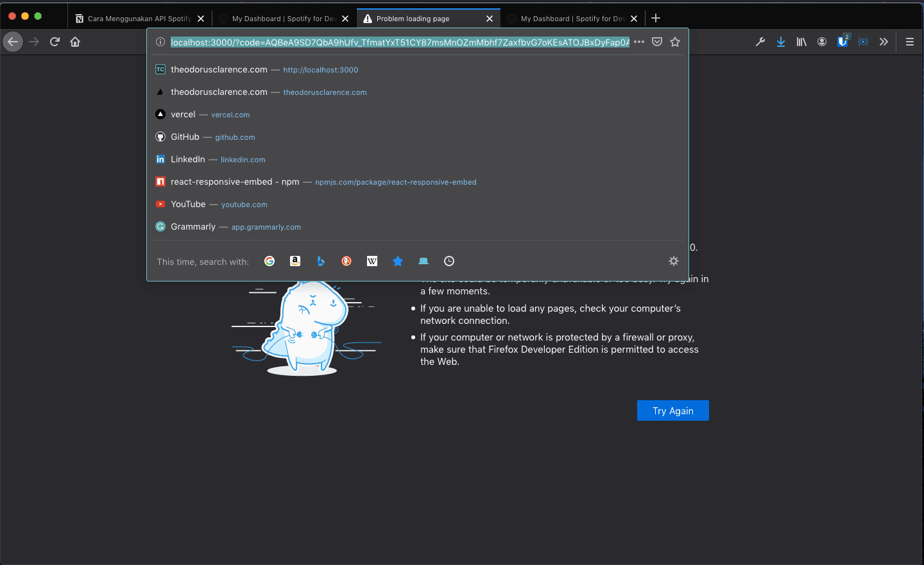The width and height of the screenshot is (924, 565).
Task: Select the vercel.com suggestion
Action: 418,114
